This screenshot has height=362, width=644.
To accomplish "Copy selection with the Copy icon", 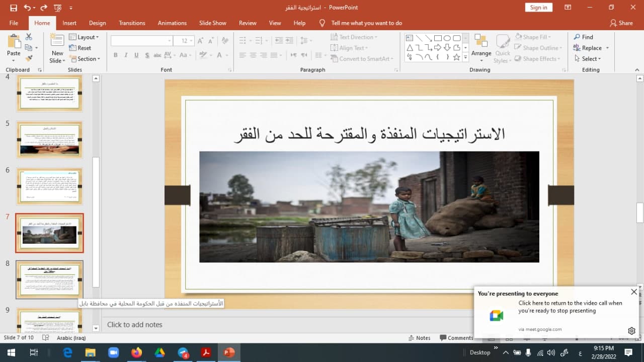I will tap(29, 48).
